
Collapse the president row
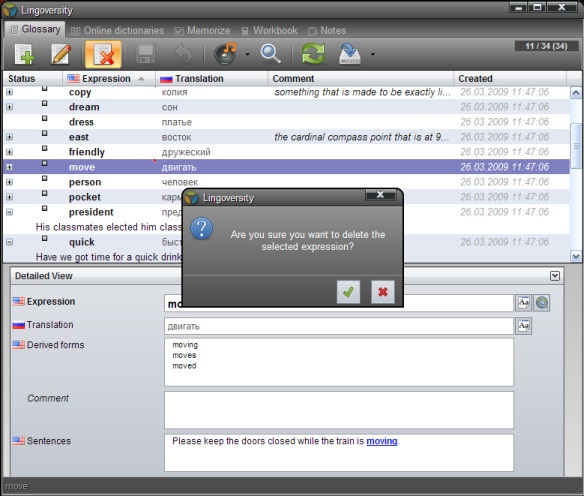(10, 212)
